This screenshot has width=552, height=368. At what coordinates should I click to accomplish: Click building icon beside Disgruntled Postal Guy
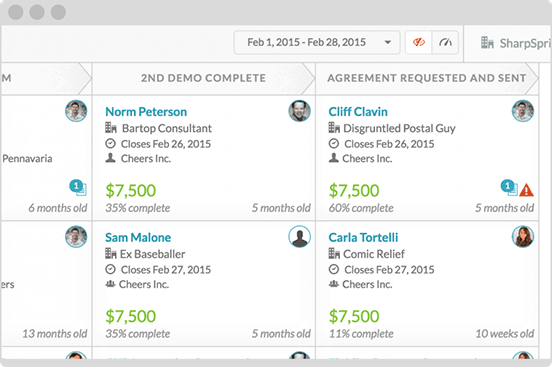pyautogui.click(x=334, y=127)
